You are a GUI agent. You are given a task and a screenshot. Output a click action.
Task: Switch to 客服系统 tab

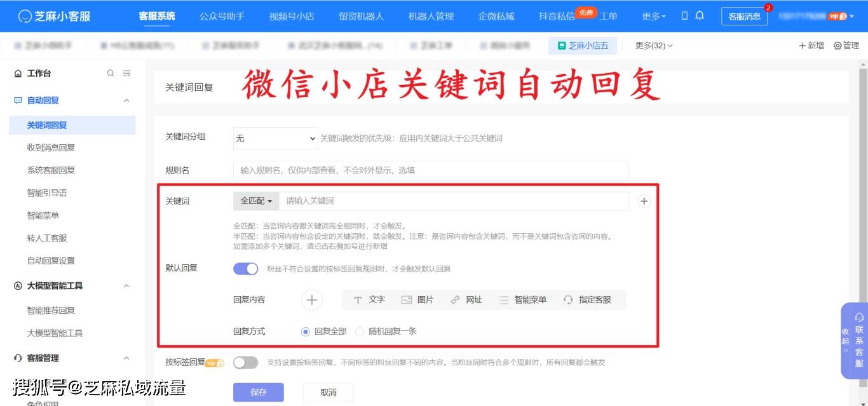tap(157, 16)
